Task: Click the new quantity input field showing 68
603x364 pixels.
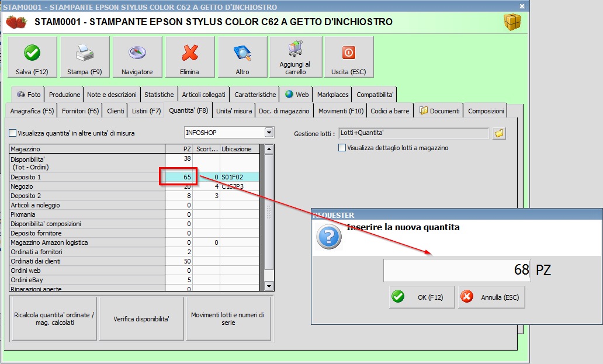Action: [457, 270]
